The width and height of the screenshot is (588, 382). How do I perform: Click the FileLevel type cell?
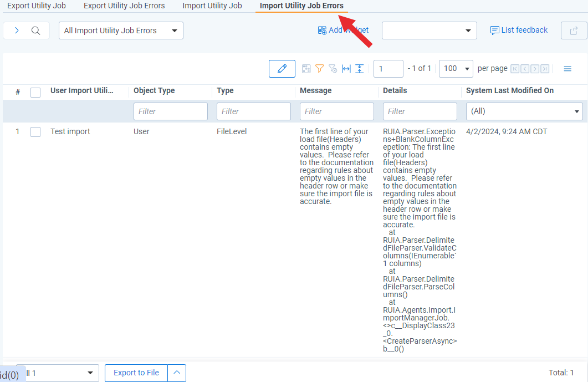tap(232, 132)
